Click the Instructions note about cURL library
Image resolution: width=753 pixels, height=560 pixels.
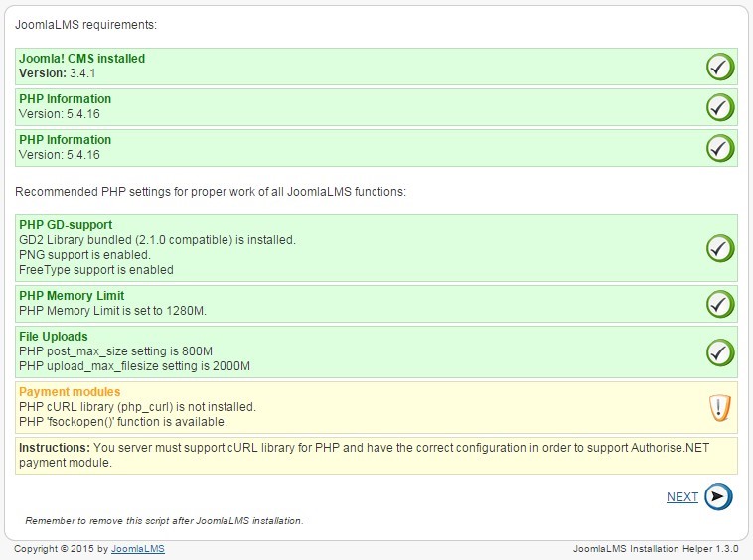pyautogui.click(x=376, y=456)
